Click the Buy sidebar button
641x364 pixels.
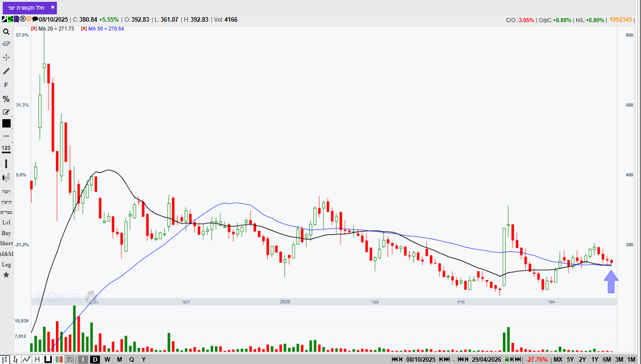6,233
